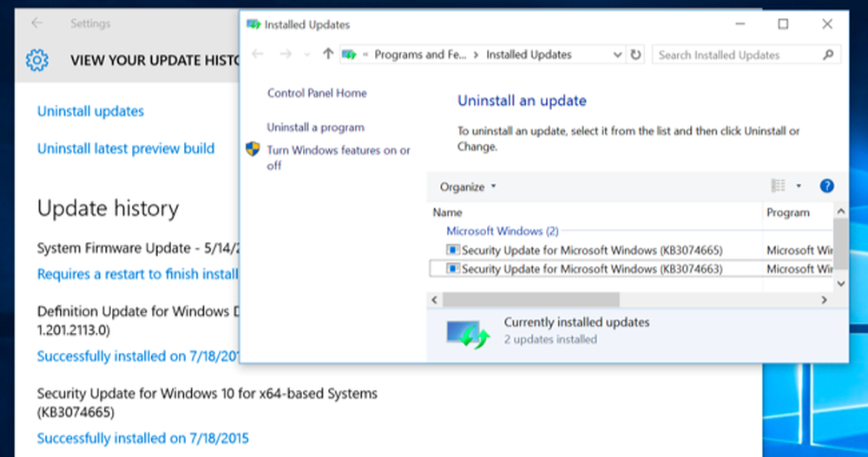This screenshot has height=457, width=868.
Task: Minimize the Installed Updates window
Action: point(740,23)
